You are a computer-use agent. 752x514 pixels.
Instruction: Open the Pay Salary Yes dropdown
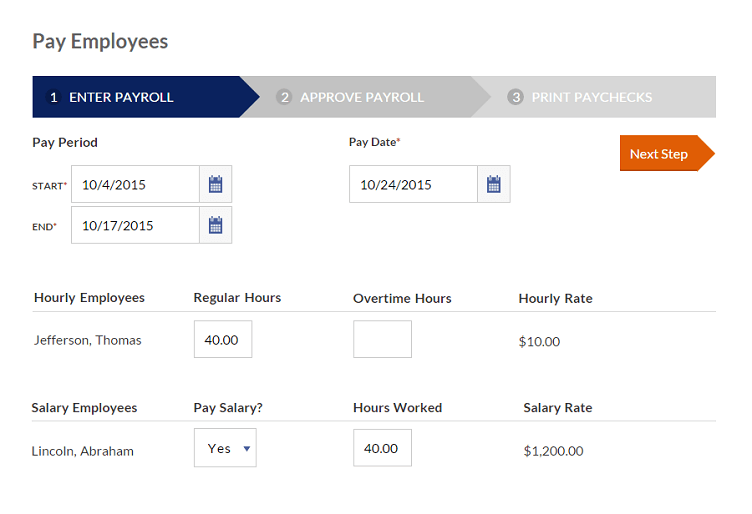pos(225,448)
